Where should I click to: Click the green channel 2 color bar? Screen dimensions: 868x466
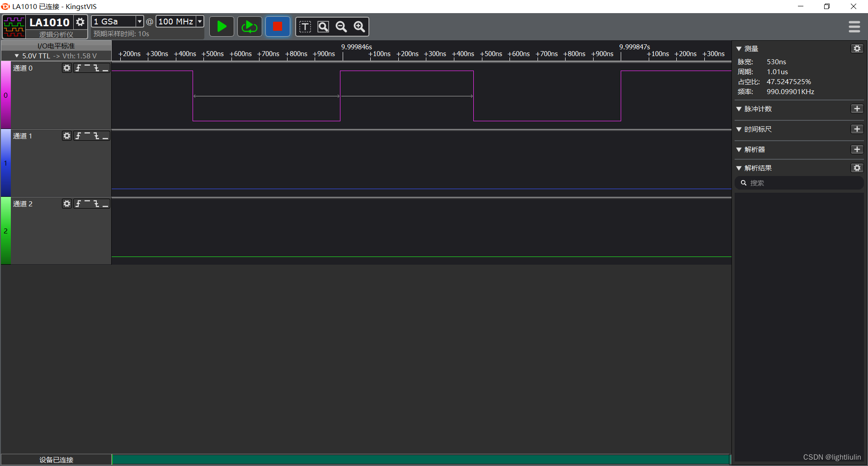(x=5, y=231)
